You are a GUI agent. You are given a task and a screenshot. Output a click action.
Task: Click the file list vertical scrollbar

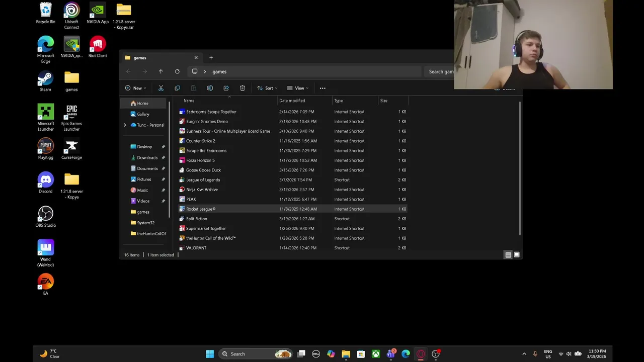tap(519, 168)
